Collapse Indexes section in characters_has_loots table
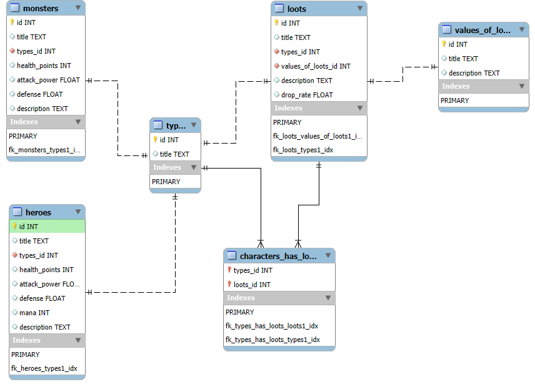 tap(328, 298)
